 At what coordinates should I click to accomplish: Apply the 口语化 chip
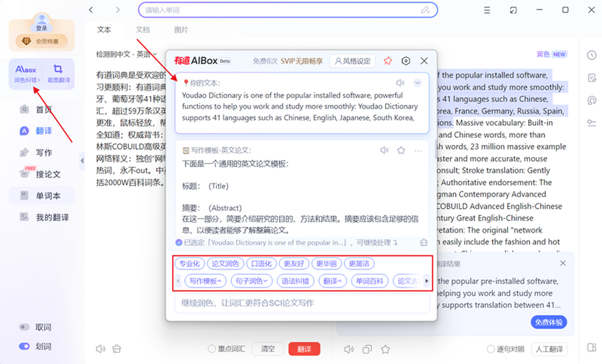pyautogui.click(x=261, y=263)
